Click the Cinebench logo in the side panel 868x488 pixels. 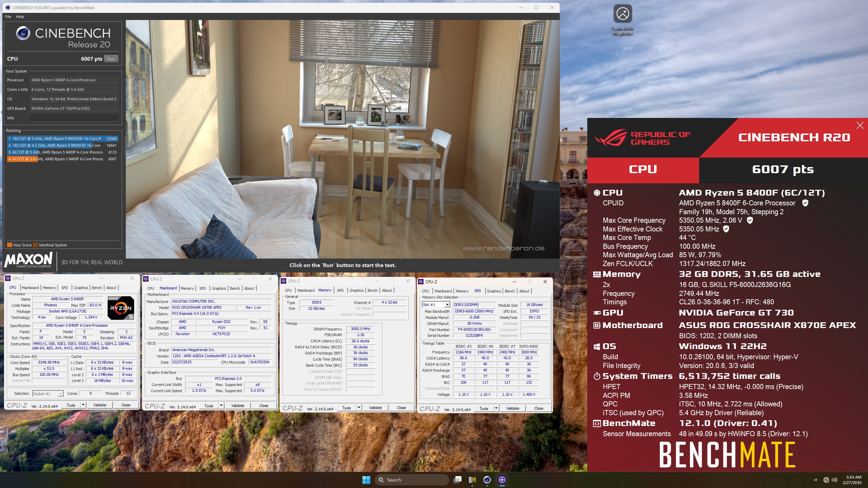pos(63,37)
